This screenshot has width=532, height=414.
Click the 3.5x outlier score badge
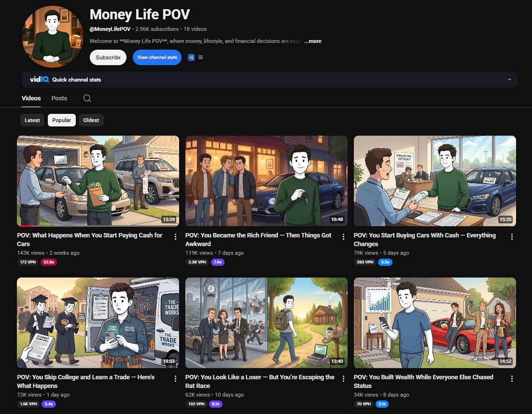tap(385, 262)
